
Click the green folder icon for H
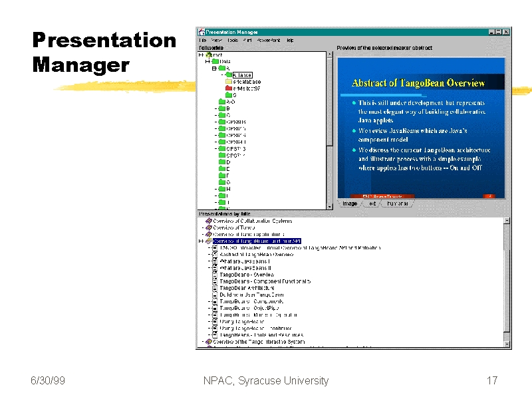click(222, 189)
